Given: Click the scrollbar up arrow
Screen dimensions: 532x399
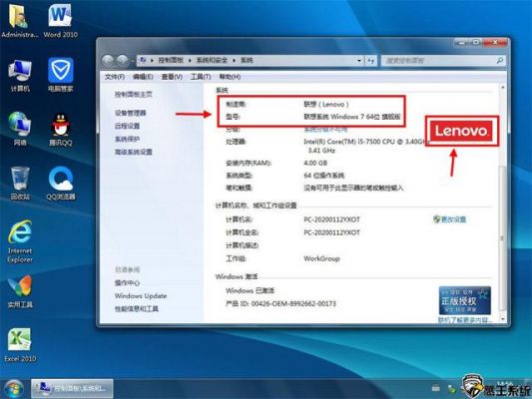Looking at the screenshot, I should click(502, 88).
